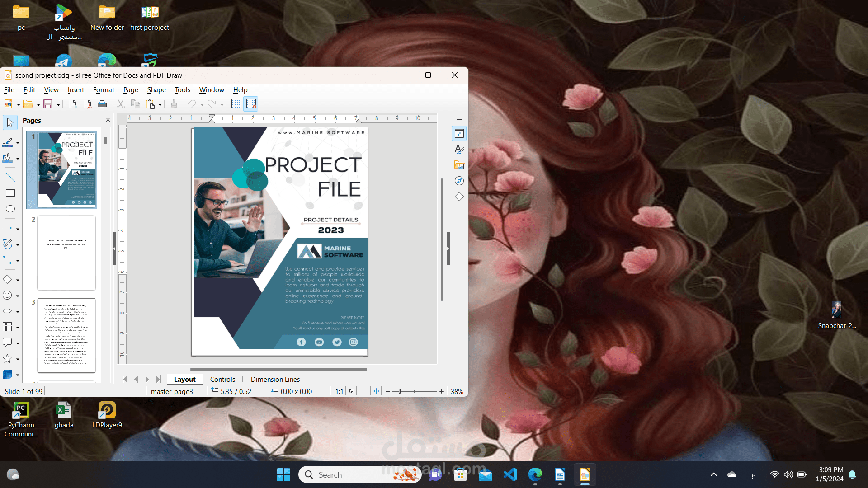Open the Shape menu
Screen dimensions: 868x488
(x=156, y=90)
